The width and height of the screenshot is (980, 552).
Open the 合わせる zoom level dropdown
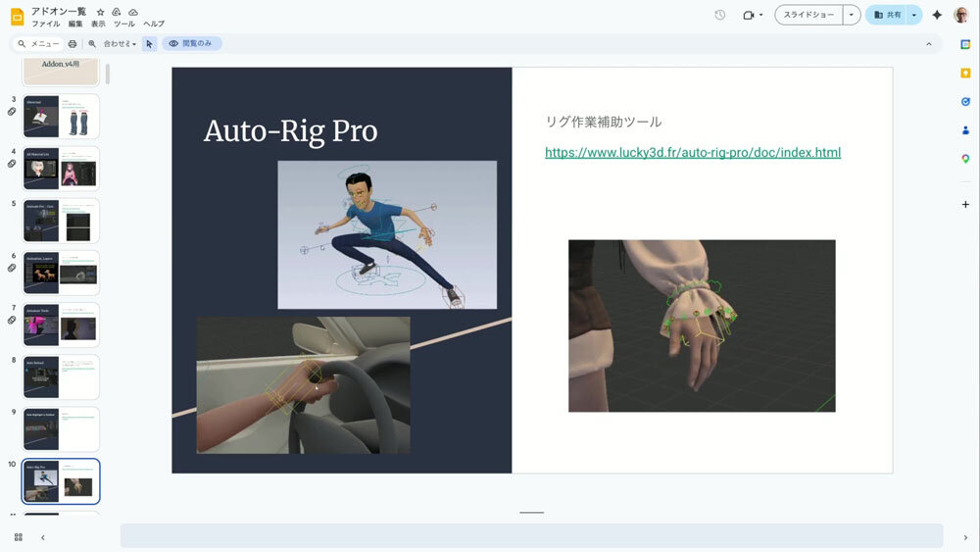[121, 44]
